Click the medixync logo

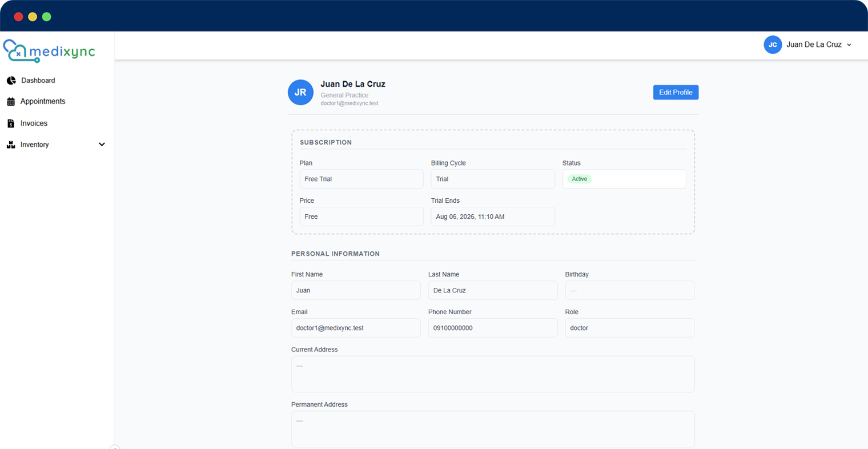click(x=49, y=51)
